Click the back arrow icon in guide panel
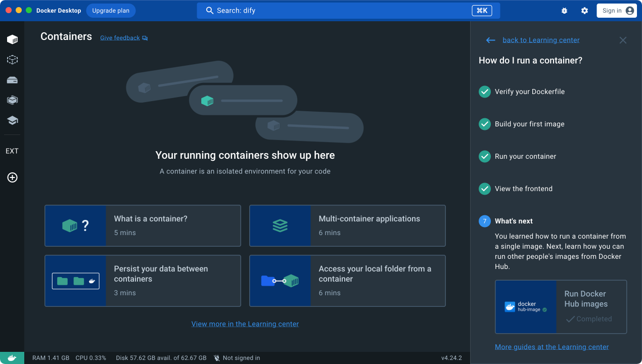 point(490,40)
